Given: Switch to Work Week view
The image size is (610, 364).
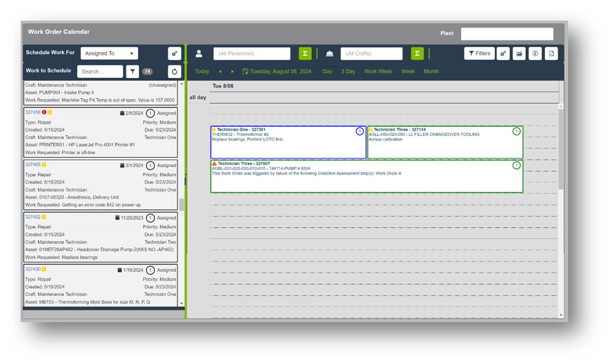Looking at the screenshot, I should [x=378, y=72].
